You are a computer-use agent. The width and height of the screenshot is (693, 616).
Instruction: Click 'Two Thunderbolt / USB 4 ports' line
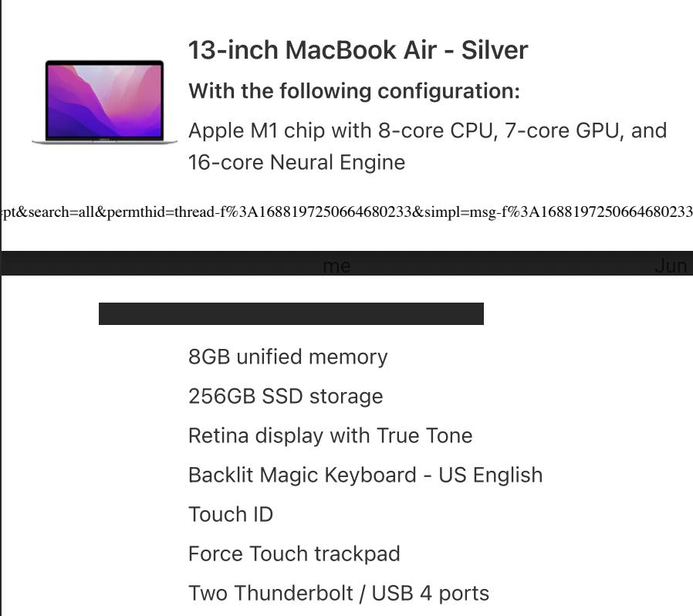[339, 593]
